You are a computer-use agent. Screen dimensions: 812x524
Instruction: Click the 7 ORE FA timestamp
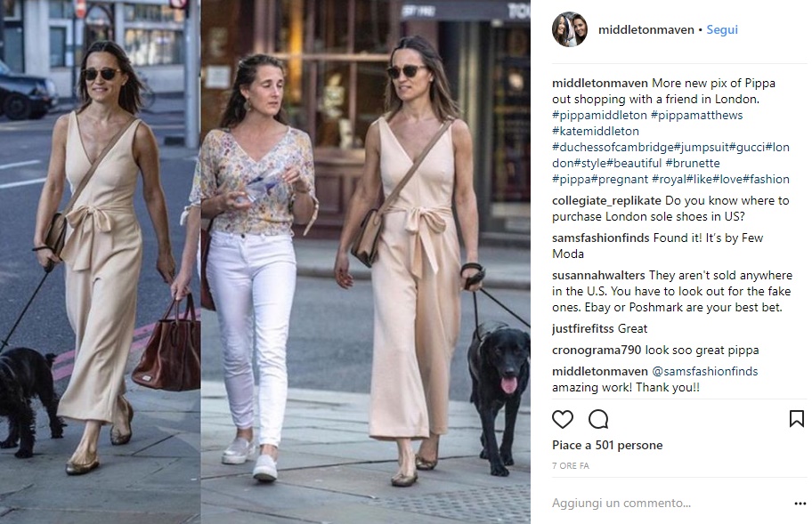[571, 465]
